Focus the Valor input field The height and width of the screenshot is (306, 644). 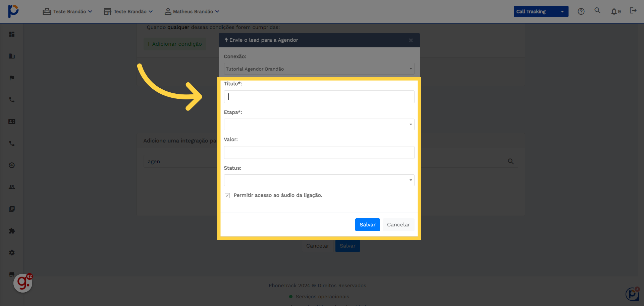tap(319, 152)
